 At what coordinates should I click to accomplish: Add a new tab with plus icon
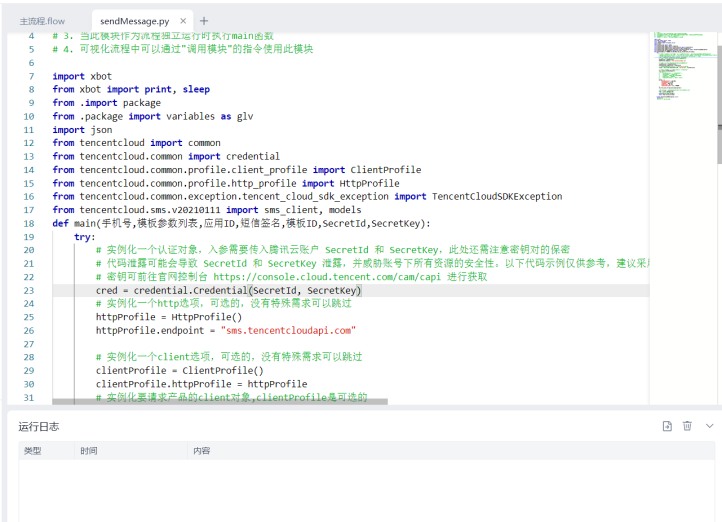[x=204, y=21]
